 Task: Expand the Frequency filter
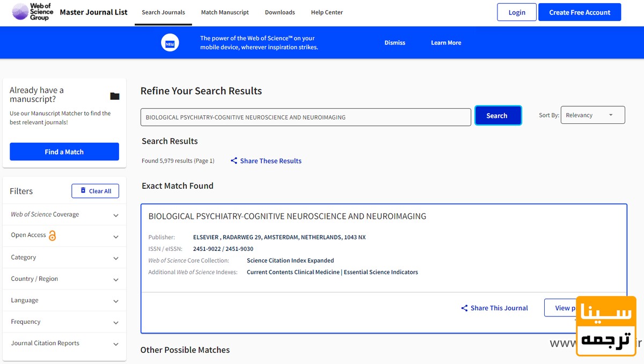click(64, 322)
